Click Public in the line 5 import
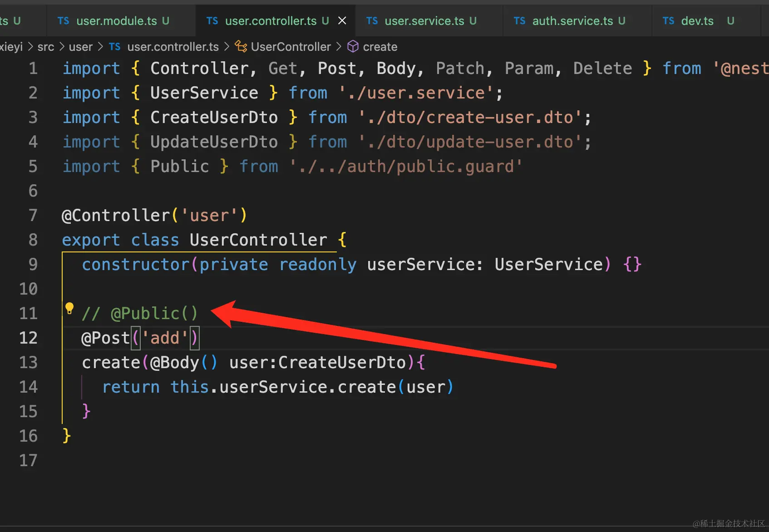This screenshot has height=532, width=769. (180, 167)
